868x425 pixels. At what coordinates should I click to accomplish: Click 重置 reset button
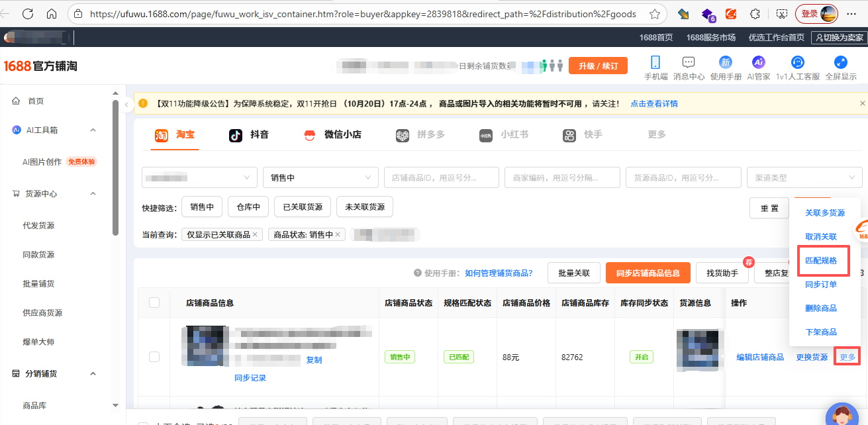(769, 208)
